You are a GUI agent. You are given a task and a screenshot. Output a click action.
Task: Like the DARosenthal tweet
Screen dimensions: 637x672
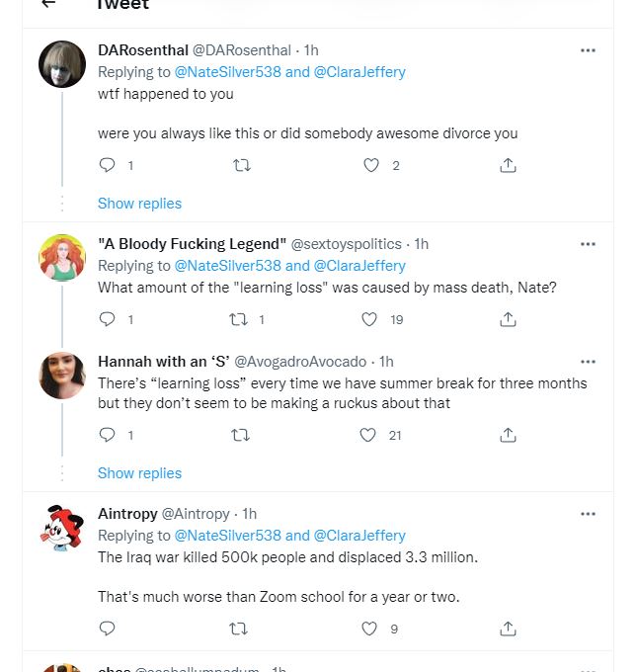pos(371,165)
